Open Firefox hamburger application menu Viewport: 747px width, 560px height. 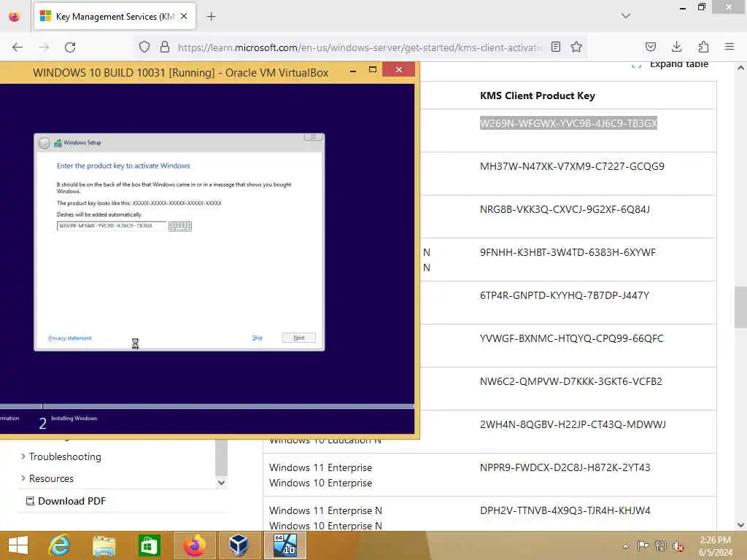pyautogui.click(x=729, y=47)
